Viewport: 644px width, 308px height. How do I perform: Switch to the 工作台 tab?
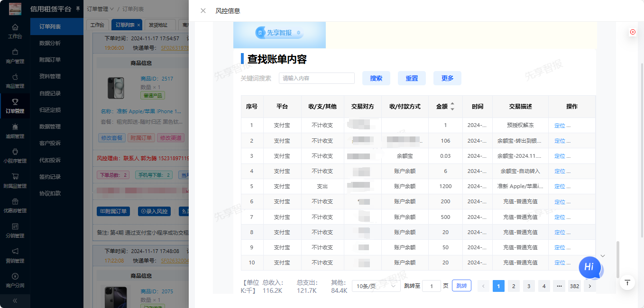coord(97,25)
